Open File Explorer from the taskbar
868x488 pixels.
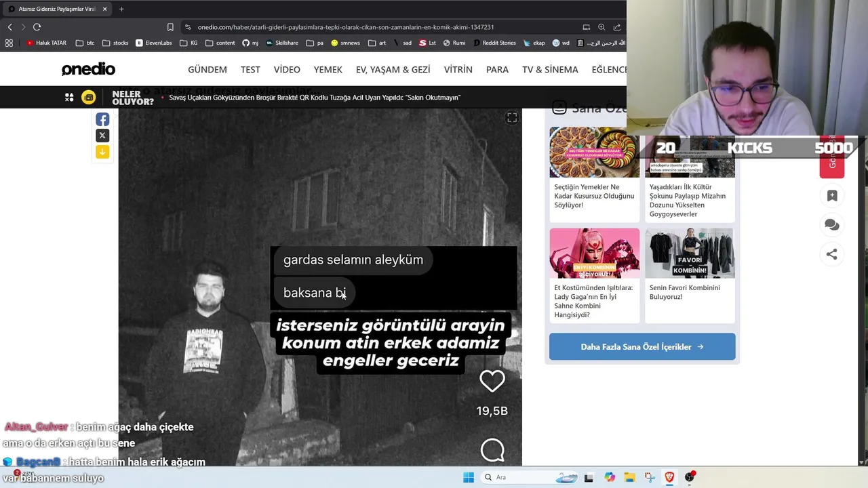point(629,477)
